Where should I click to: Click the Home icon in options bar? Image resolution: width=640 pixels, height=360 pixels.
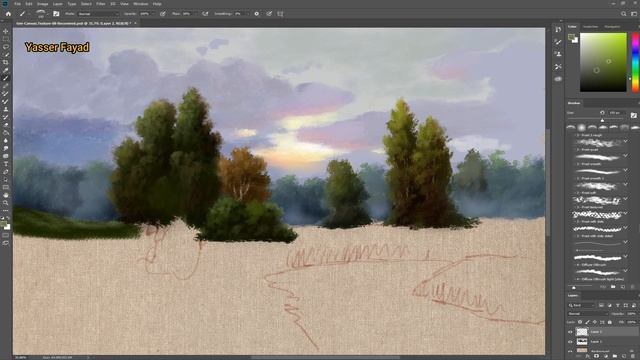[8, 13]
